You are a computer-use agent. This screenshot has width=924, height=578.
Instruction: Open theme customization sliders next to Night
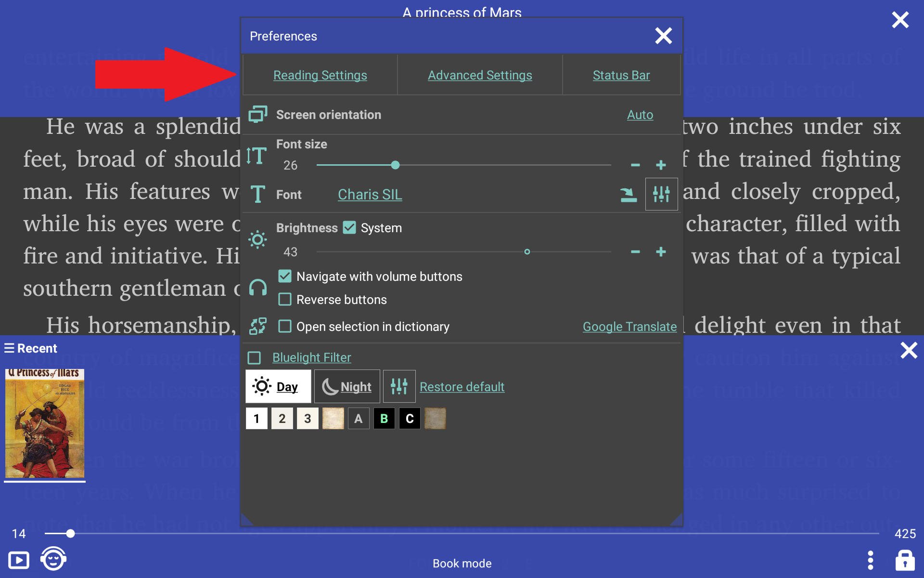[399, 386]
